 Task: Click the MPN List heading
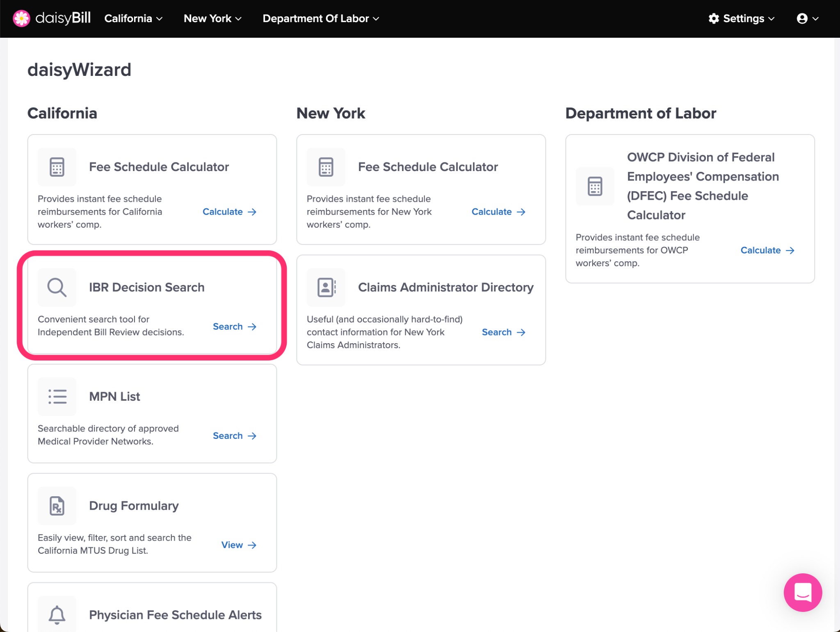click(114, 396)
